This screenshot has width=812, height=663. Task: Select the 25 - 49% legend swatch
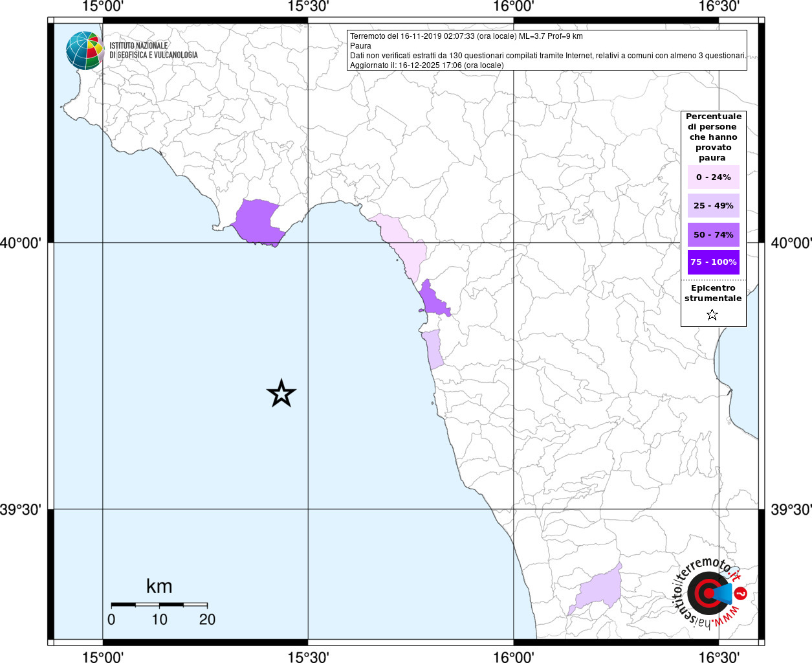[x=714, y=206]
